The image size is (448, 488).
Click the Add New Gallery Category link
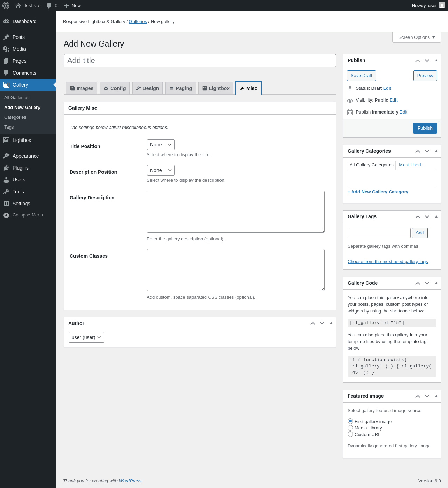378,192
